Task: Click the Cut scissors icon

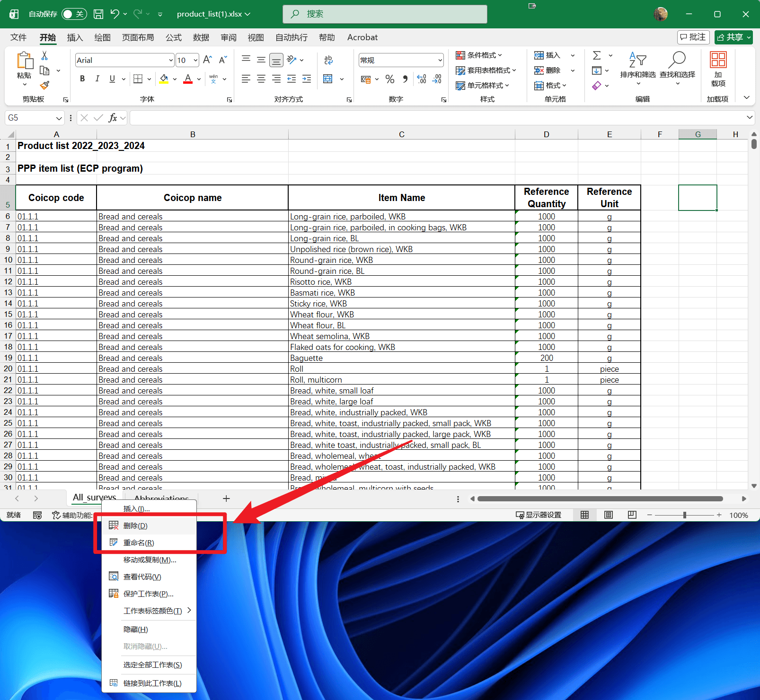Action: coord(44,56)
